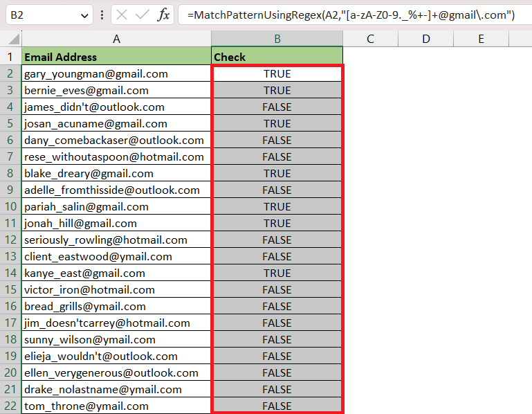The height and width of the screenshot is (414, 532).
Task: Select cell rese_withoutaspoon@hotmail.com
Action: (x=116, y=156)
